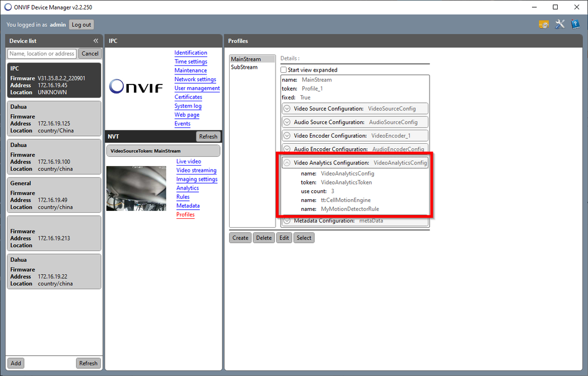
Task: Click the camera video preview thumbnail
Action: coord(136,189)
